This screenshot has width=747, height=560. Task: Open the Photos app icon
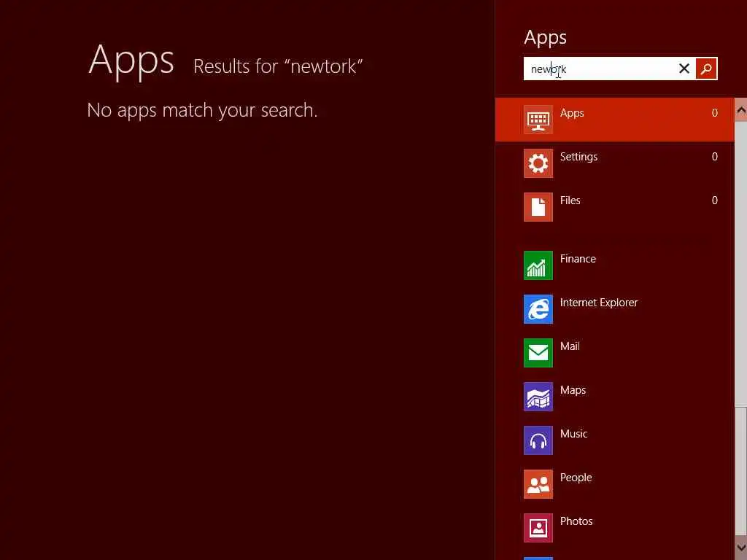(x=538, y=528)
